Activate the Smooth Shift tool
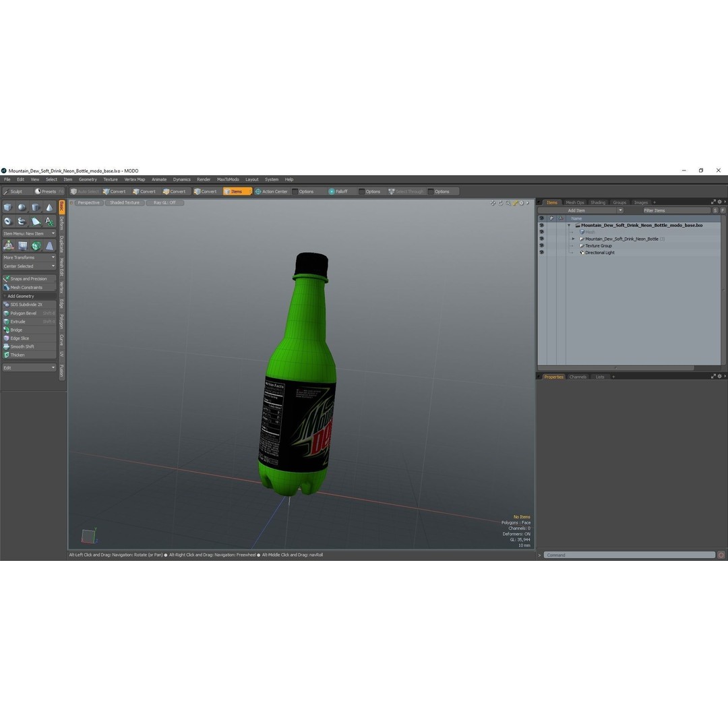728x728 pixels. 29,346
